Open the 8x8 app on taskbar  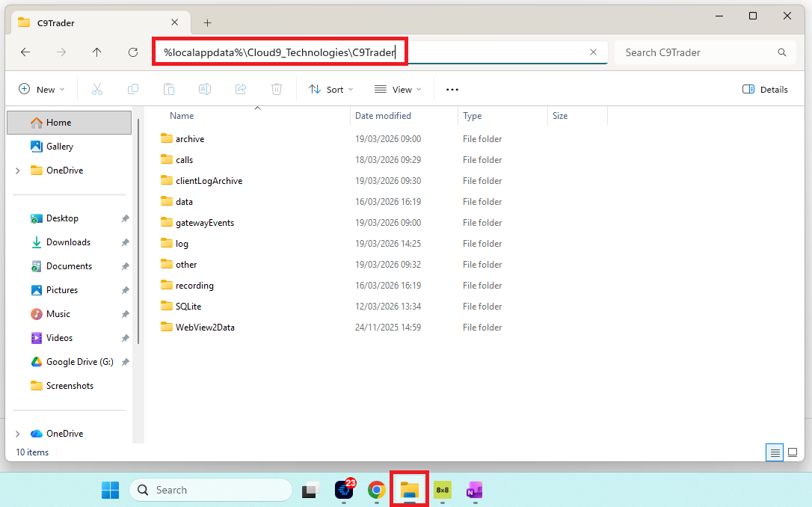point(442,490)
